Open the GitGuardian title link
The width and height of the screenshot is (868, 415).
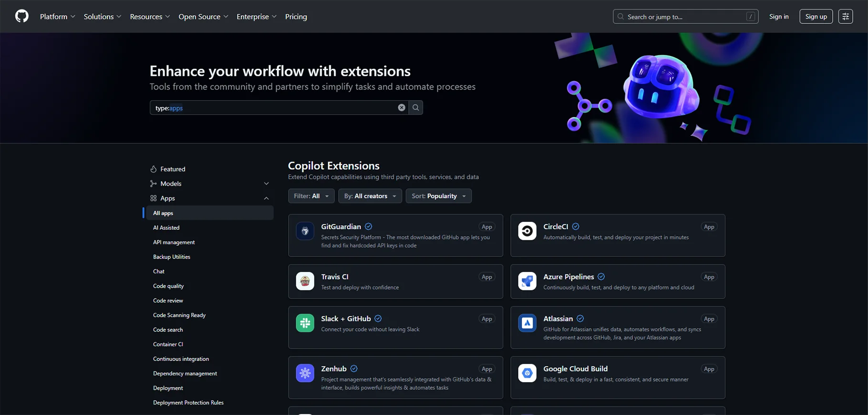341,227
